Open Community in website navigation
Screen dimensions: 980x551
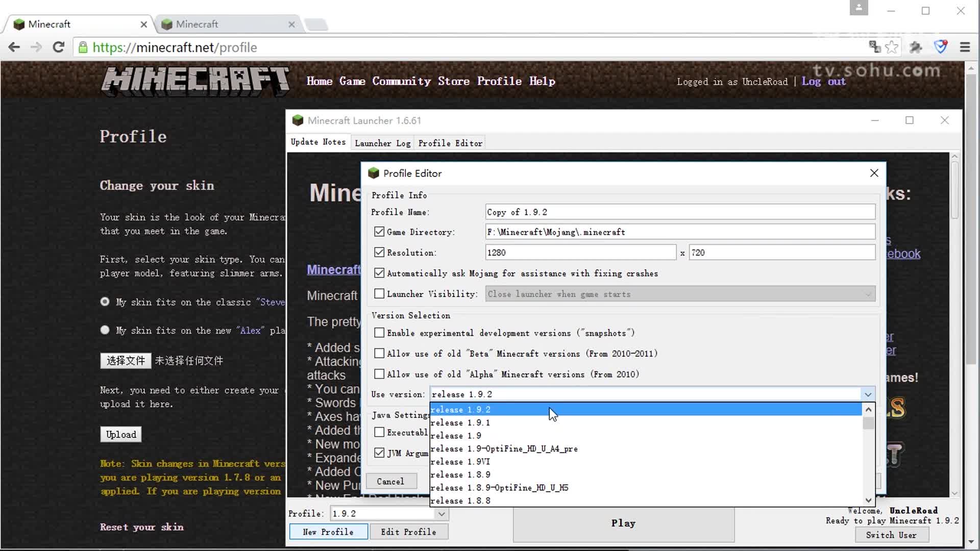pos(401,81)
